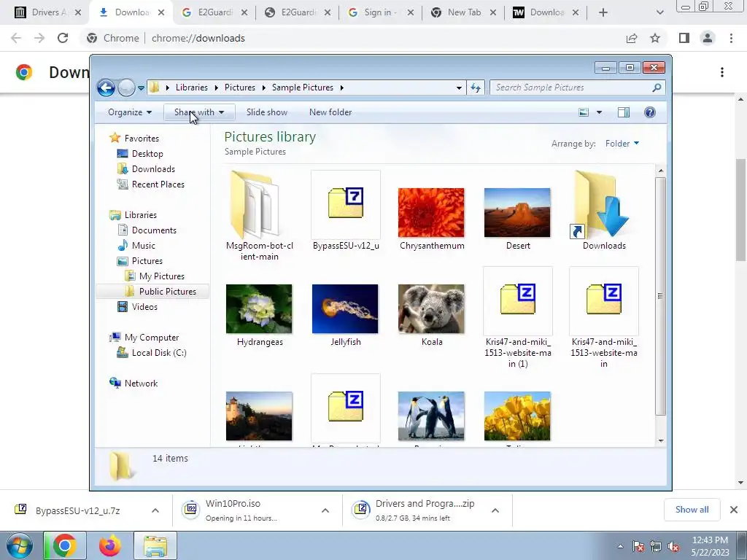Refresh the Sample Pictures folder view
The width and height of the screenshot is (747, 560).
476,87
